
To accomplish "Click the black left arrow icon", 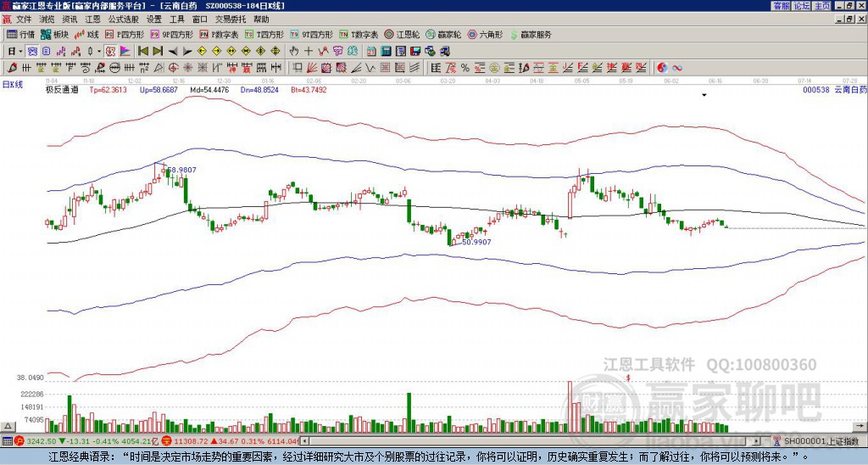I will [x=173, y=52].
